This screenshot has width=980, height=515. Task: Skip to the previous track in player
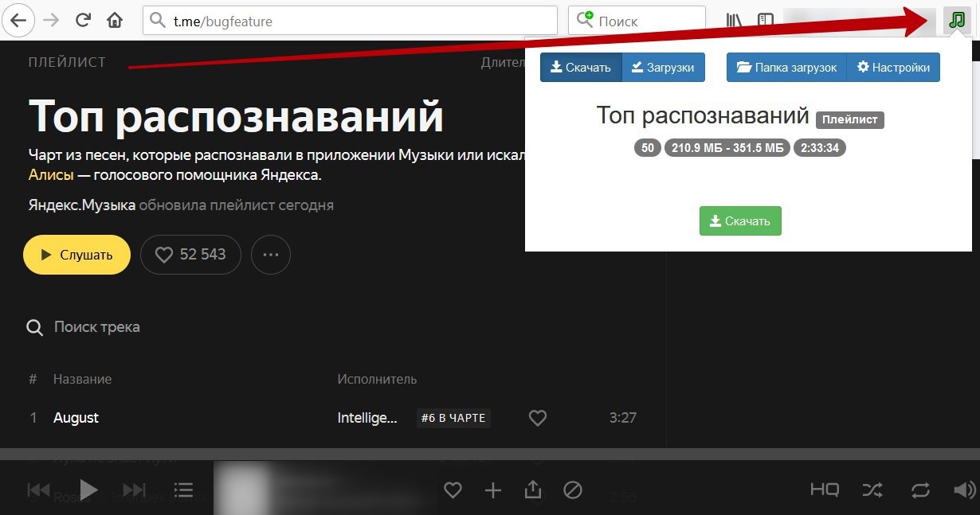click(39, 490)
